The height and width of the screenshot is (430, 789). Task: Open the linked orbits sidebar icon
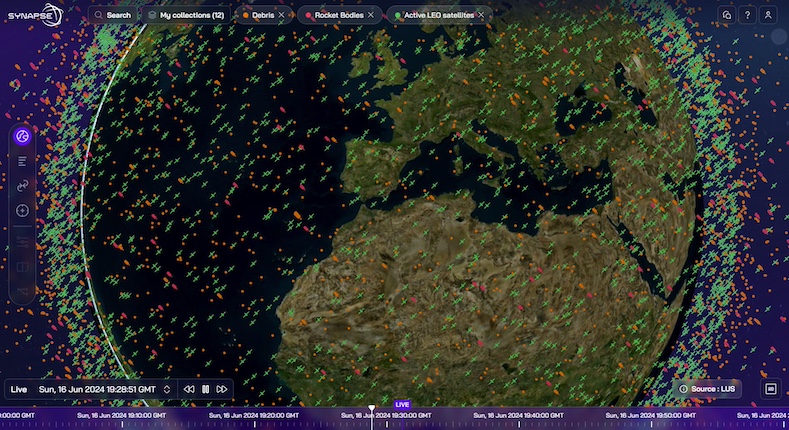click(22, 186)
